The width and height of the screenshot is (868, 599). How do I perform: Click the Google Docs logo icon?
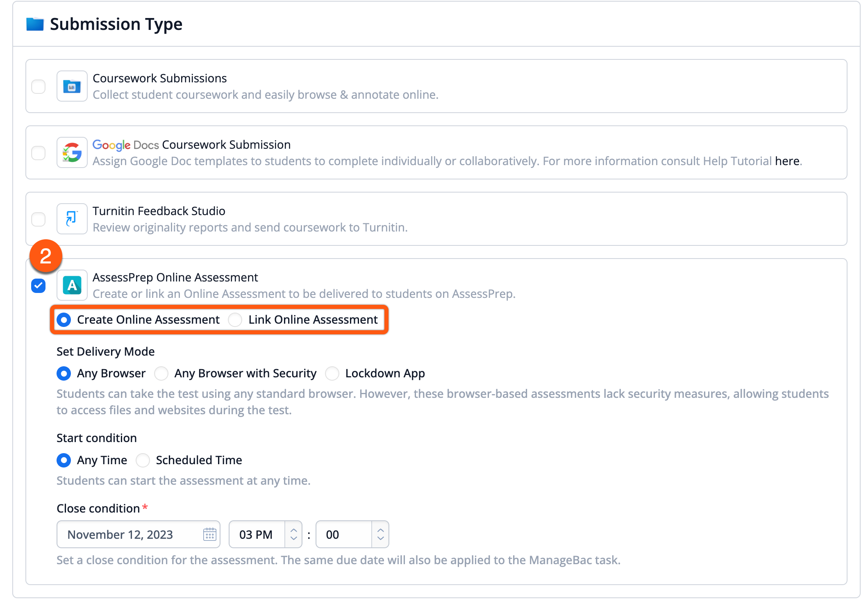point(72,153)
